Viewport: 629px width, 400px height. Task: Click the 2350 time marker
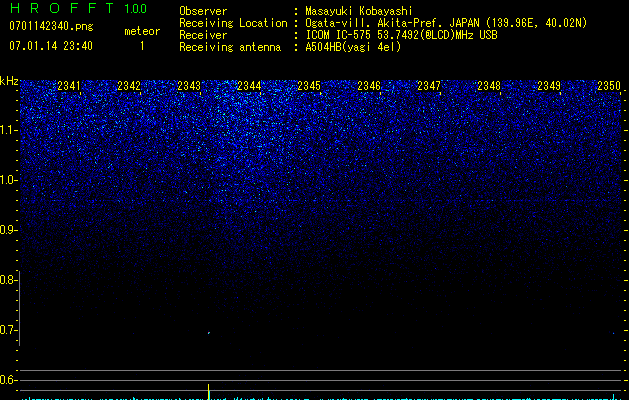point(609,86)
